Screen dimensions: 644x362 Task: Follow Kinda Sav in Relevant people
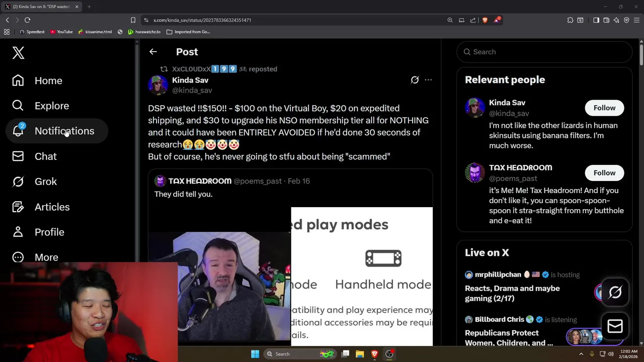click(x=604, y=108)
